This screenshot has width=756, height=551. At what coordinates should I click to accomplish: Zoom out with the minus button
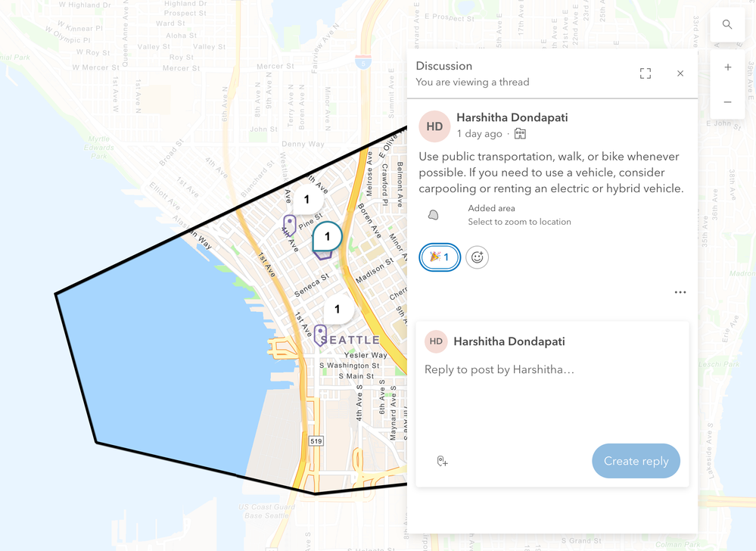coord(727,102)
